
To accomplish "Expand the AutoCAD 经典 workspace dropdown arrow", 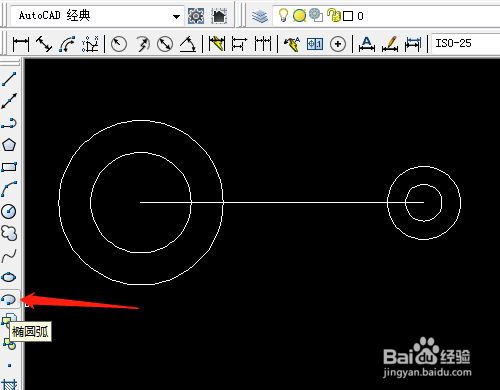I will [x=177, y=16].
